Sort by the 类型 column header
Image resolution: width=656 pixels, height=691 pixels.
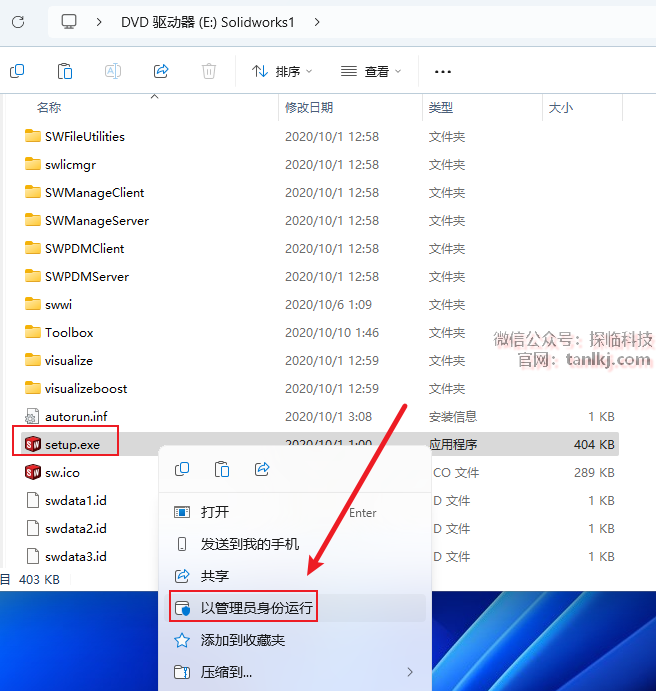pyautogui.click(x=441, y=108)
